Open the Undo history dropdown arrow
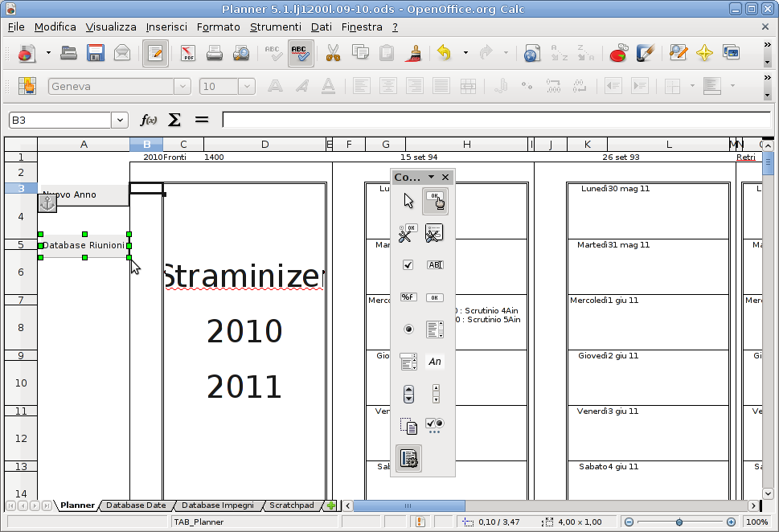The image size is (779, 532). [465, 53]
